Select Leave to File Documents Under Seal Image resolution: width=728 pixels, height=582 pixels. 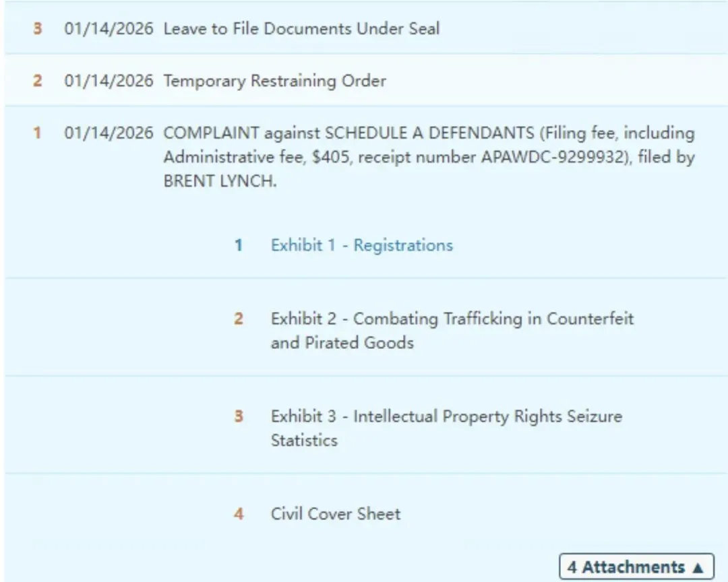pyautogui.click(x=301, y=29)
